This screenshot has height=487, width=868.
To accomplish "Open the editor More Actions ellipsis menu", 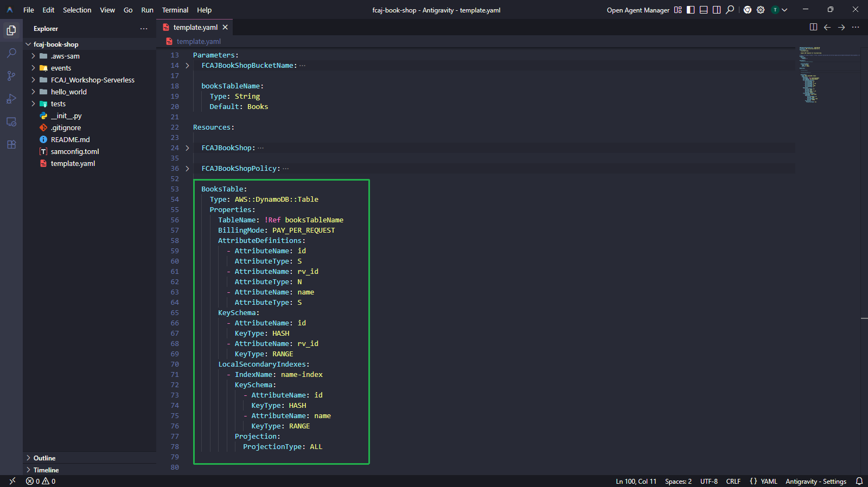I will tap(856, 27).
